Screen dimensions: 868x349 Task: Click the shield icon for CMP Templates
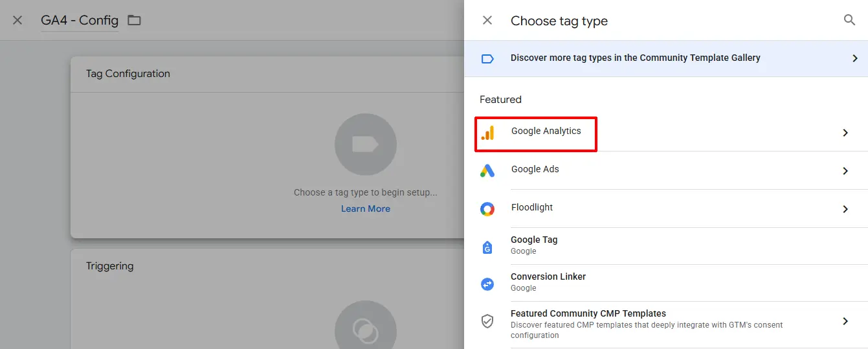[x=487, y=321]
